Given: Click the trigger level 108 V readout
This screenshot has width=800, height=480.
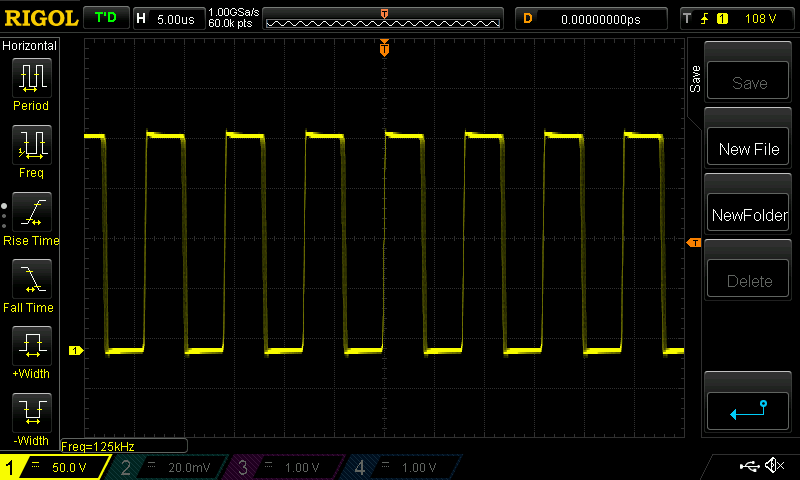Looking at the screenshot, I should pos(760,19).
